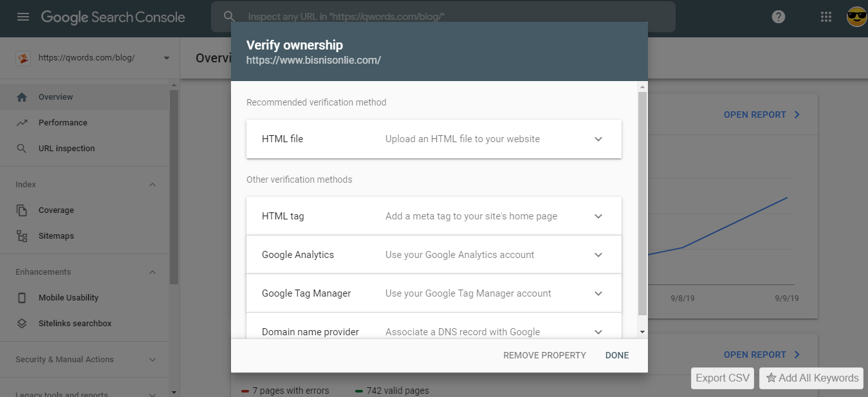Image resolution: width=868 pixels, height=397 pixels.
Task: Select URL inspection in sidebar
Action: [x=66, y=149]
